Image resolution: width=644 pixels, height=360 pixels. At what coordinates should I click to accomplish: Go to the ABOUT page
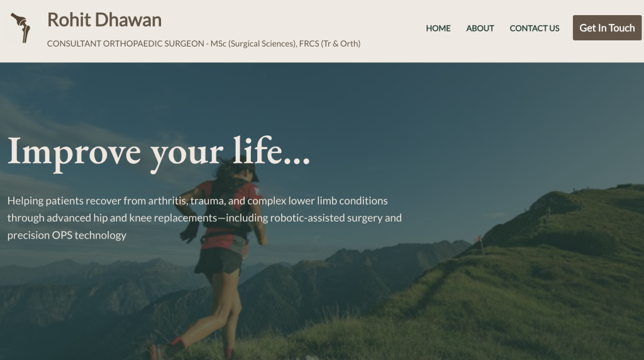click(480, 28)
